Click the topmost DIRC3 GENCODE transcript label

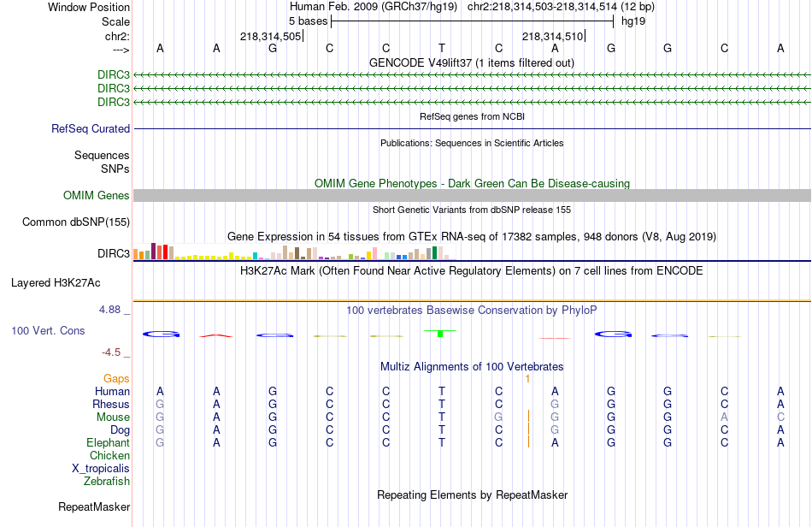coord(114,74)
